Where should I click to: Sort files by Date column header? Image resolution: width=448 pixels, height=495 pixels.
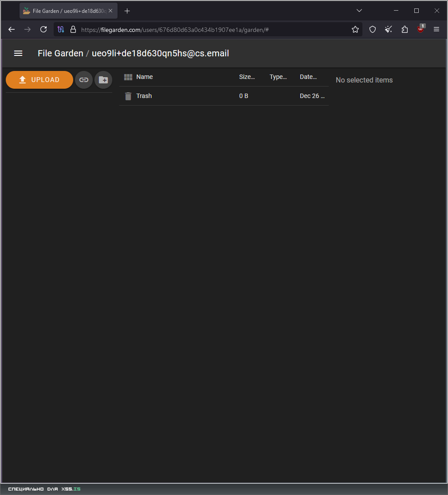pyautogui.click(x=308, y=77)
